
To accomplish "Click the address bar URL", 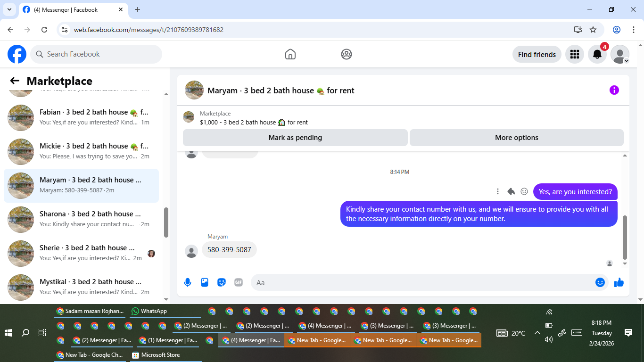I will 149,30.
